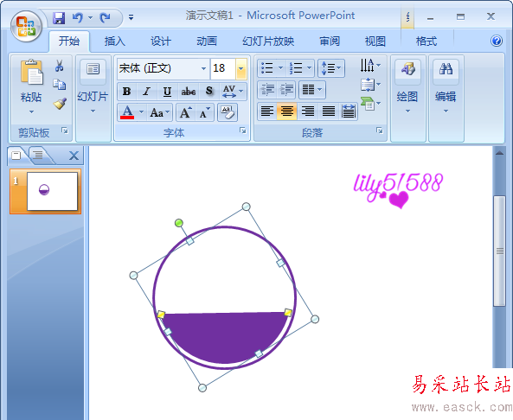Screen dimensions: 513x420
Task: Distribute text evenly across line
Action: pos(349,111)
